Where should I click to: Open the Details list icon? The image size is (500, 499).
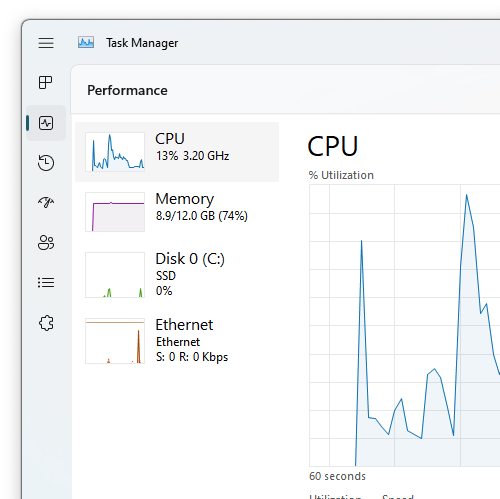coord(46,283)
